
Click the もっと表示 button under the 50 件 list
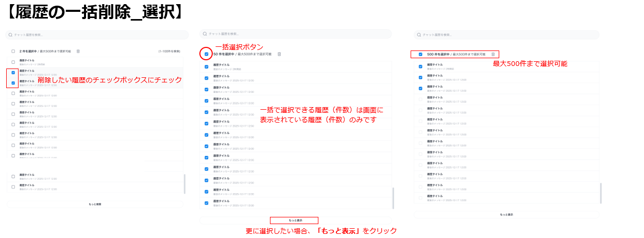coord(296,220)
